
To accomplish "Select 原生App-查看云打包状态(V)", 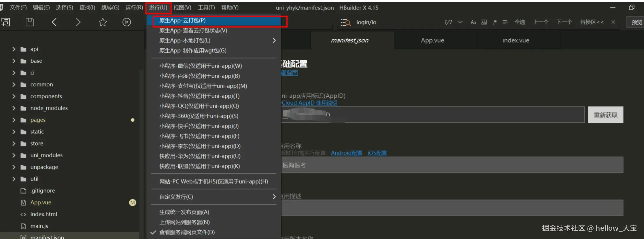I will pos(214,30).
